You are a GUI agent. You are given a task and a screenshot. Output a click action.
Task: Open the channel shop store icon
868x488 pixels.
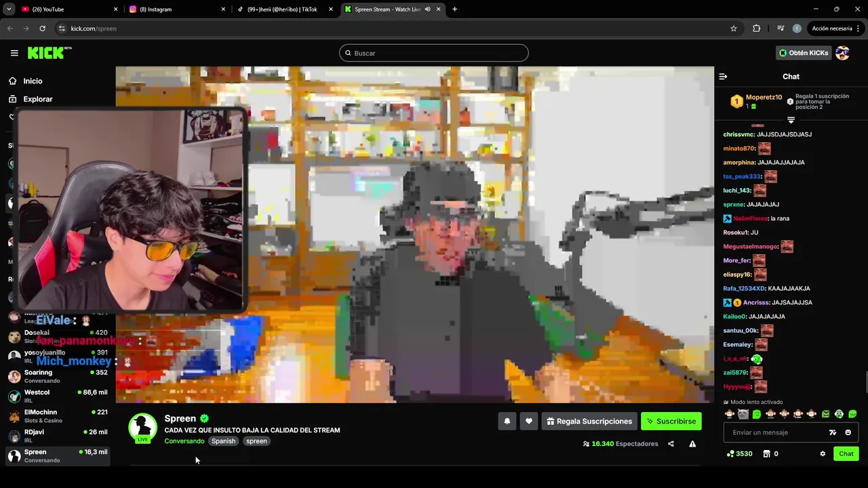pos(766,453)
